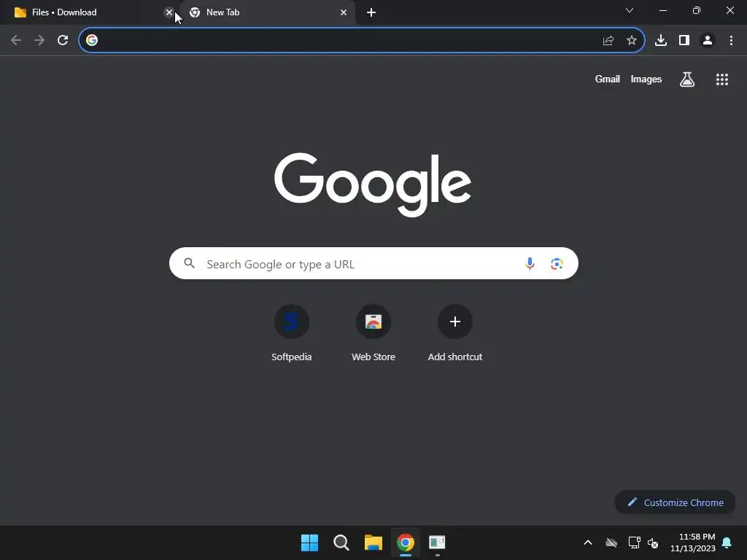
Task: Open Windows Start menu
Action: 309,542
